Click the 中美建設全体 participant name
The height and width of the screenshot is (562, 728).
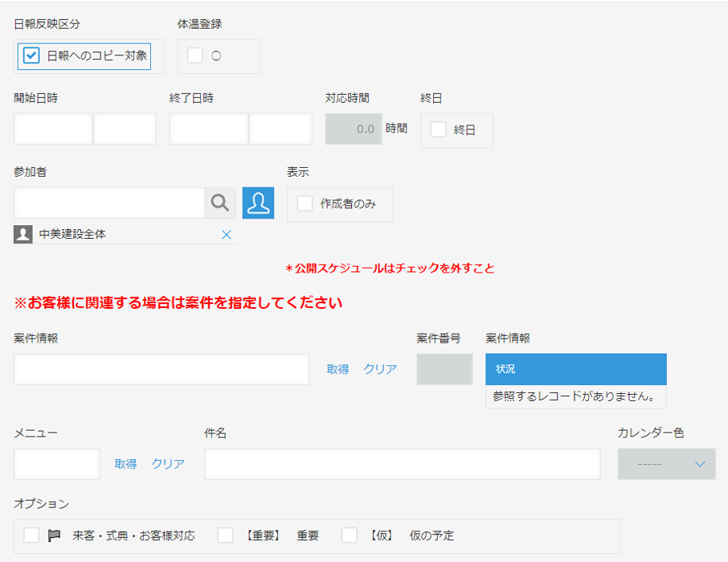[x=72, y=234]
